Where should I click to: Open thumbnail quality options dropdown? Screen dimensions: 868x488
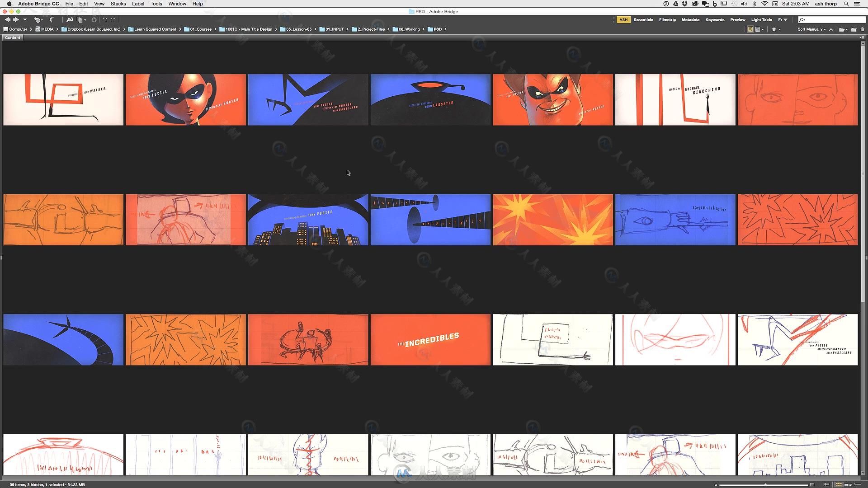pyautogui.click(x=759, y=29)
